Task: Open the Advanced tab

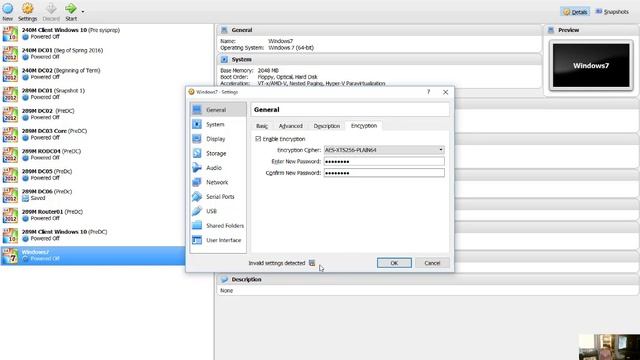Action: [291, 126]
